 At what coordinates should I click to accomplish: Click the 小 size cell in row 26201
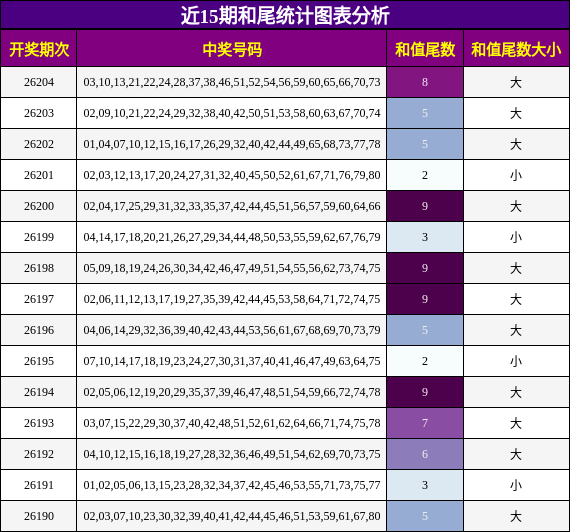pos(516,175)
